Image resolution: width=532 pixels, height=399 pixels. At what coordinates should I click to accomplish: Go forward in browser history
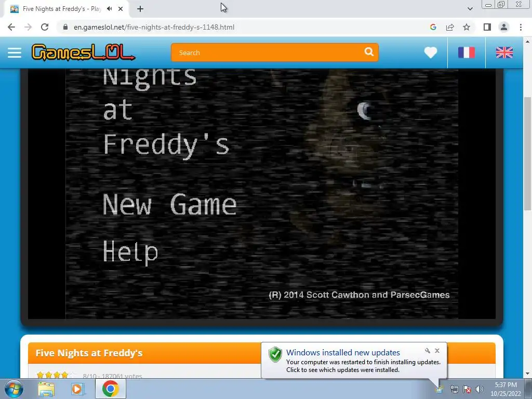(28, 27)
